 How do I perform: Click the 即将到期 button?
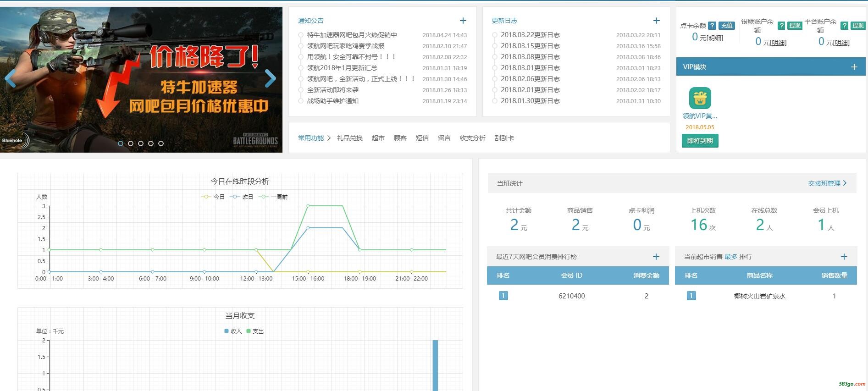[700, 141]
